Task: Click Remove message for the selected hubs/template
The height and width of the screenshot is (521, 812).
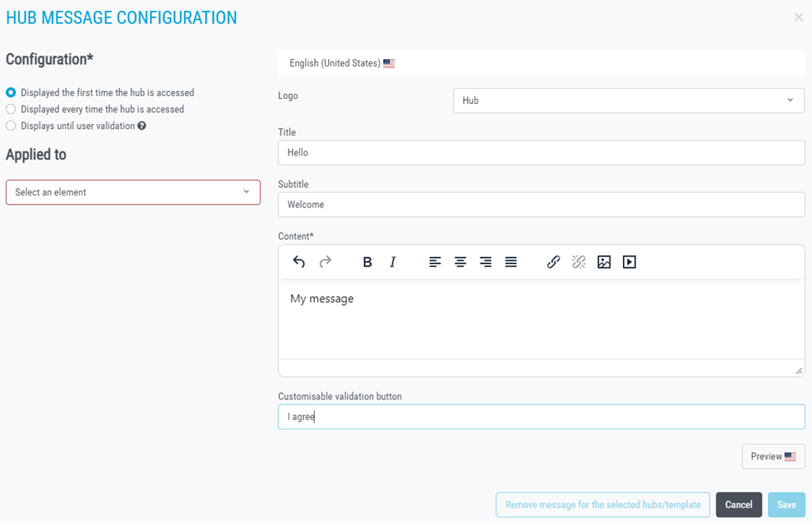Action: point(603,504)
